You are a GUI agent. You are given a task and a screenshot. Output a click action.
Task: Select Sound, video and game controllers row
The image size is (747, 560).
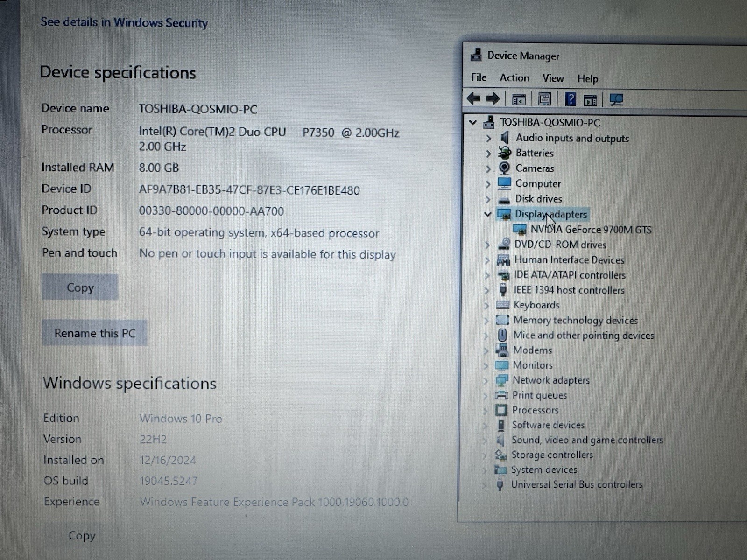click(x=587, y=440)
